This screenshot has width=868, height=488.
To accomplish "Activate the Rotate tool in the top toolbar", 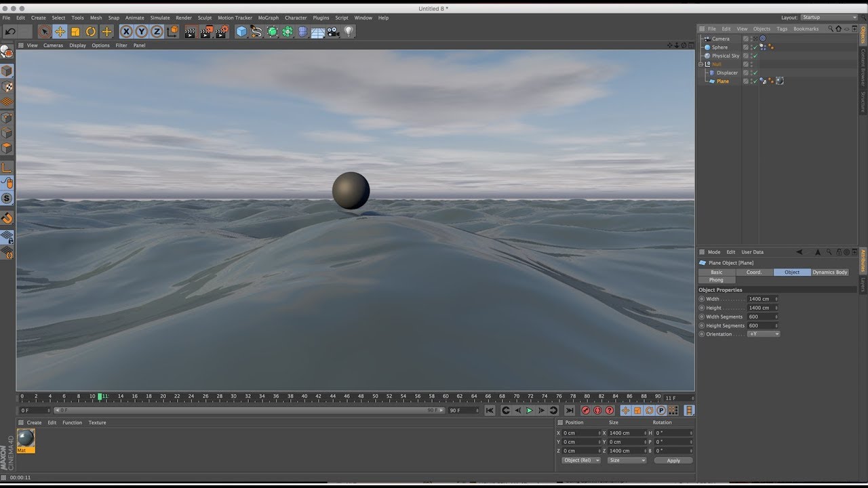I will coord(91,31).
